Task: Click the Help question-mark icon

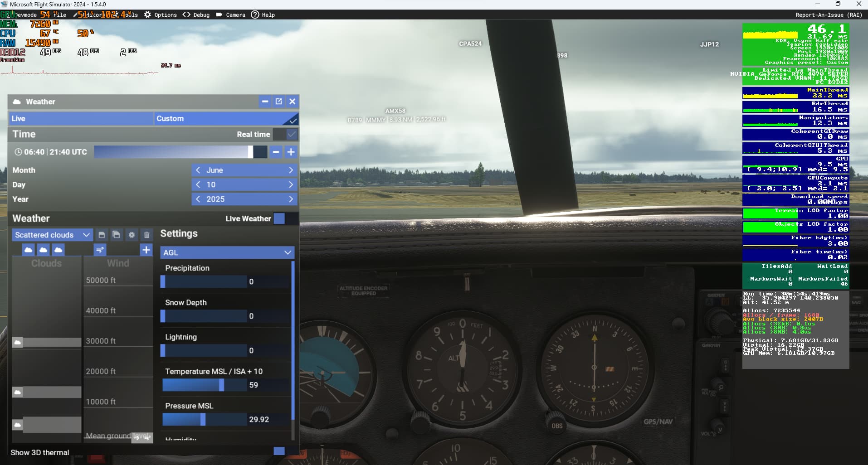Action: pyautogui.click(x=255, y=15)
